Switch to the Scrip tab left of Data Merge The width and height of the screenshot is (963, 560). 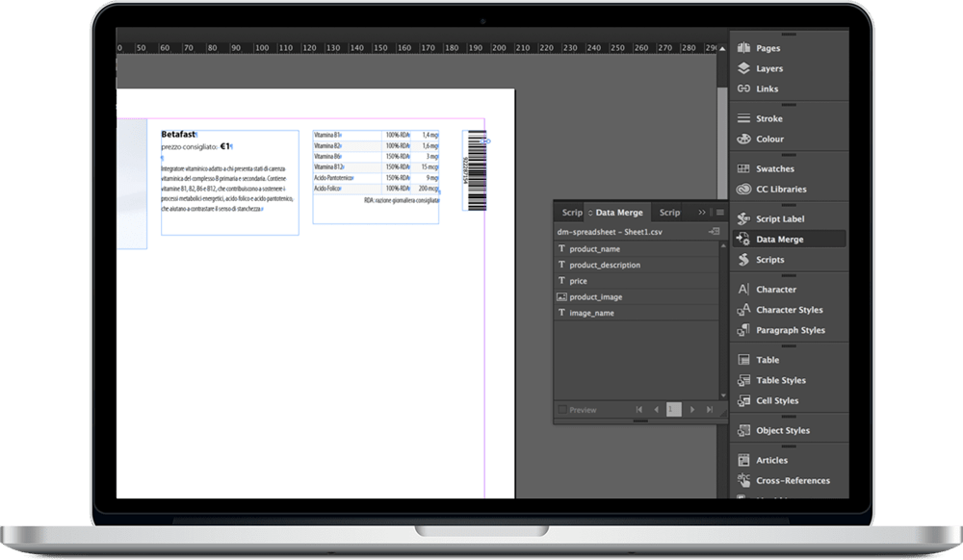pyautogui.click(x=571, y=213)
